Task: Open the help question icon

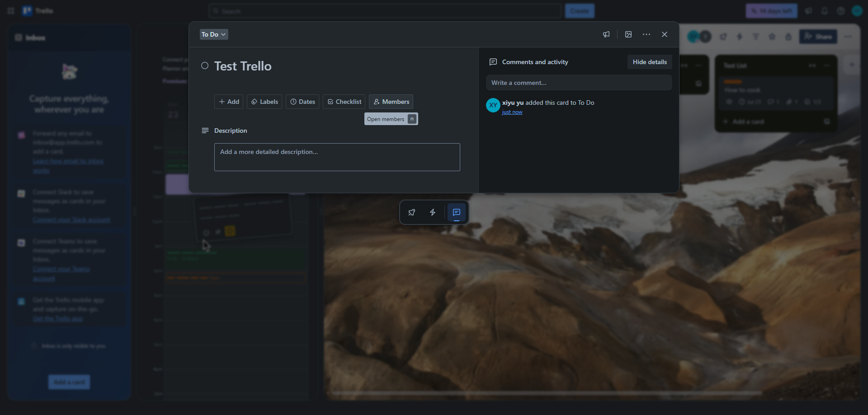Action: pos(841,11)
